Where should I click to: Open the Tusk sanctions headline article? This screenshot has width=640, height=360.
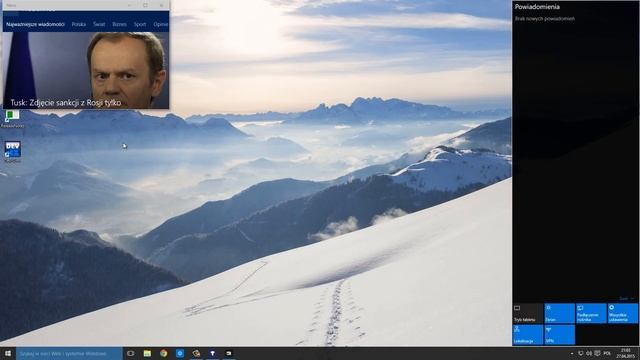(66, 103)
